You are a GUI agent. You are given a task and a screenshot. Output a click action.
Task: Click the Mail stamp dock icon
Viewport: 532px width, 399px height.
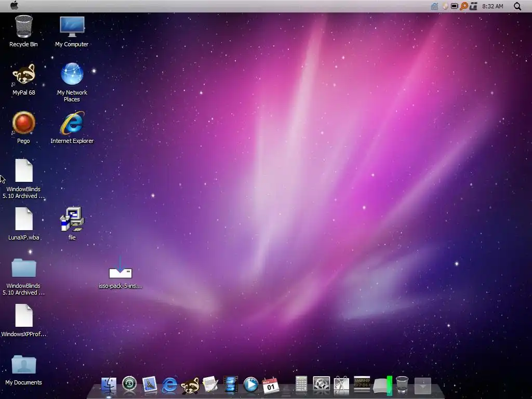tap(150, 385)
